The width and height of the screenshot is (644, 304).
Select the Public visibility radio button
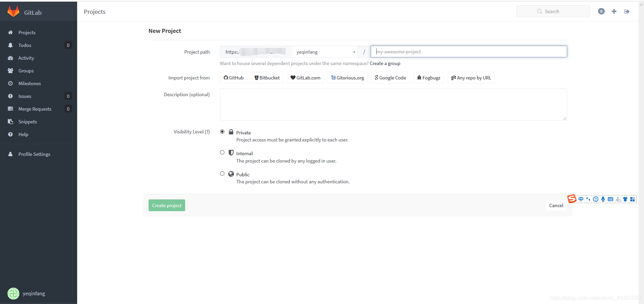point(222,174)
